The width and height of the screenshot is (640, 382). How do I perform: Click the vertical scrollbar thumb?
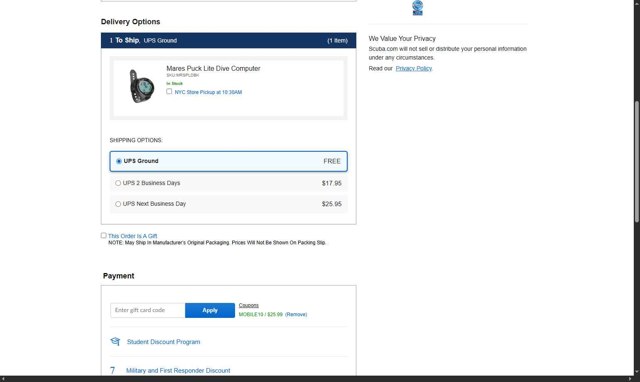tap(636, 161)
